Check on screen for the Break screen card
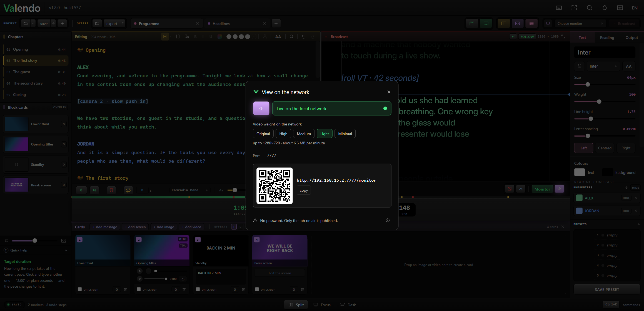 tap(257, 289)
